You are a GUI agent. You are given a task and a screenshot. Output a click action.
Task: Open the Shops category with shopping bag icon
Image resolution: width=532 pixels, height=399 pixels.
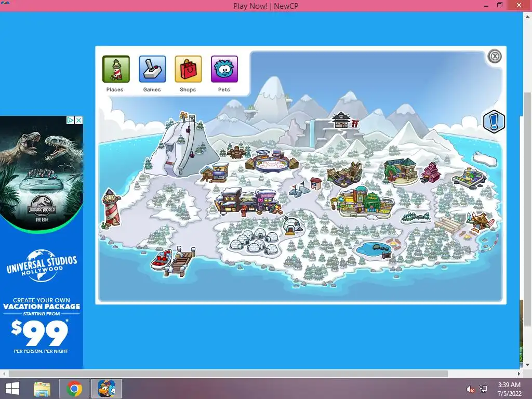point(188,69)
